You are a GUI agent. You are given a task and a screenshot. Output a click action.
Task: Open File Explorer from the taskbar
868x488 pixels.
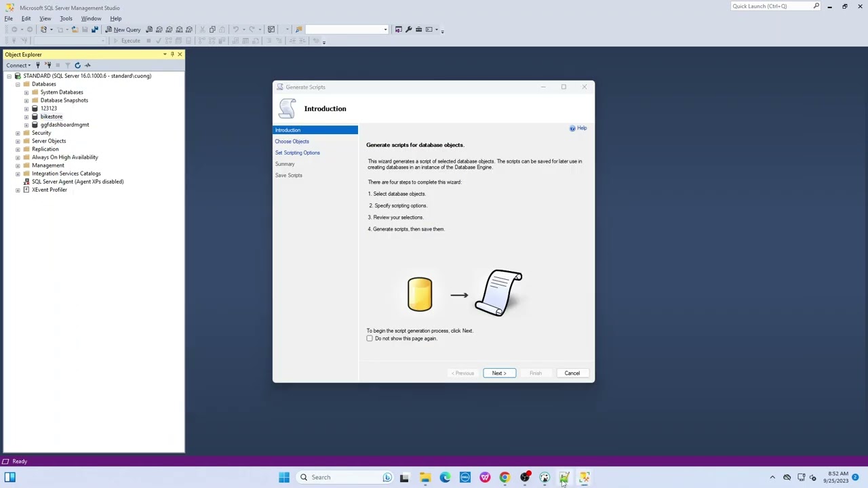pyautogui.click(x=425, y=477)
